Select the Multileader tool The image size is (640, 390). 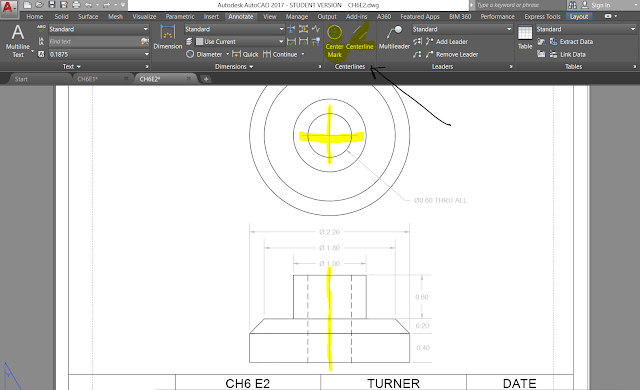pos(394,38)
